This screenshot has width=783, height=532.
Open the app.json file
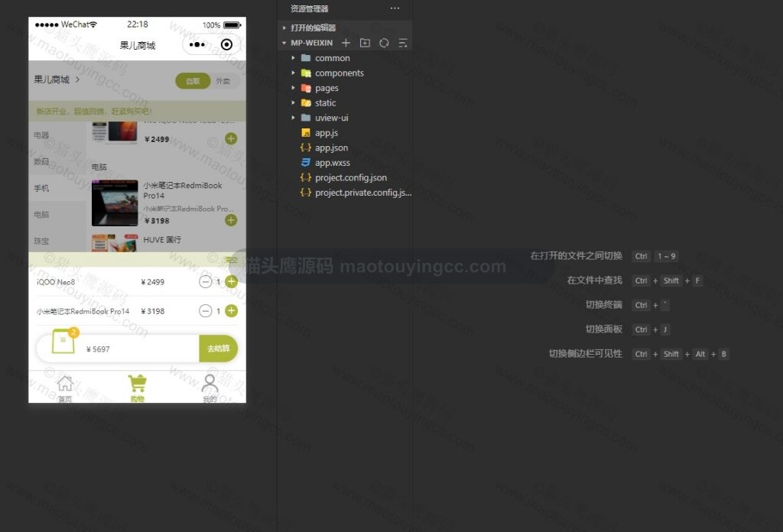click(x=332, y=148)
